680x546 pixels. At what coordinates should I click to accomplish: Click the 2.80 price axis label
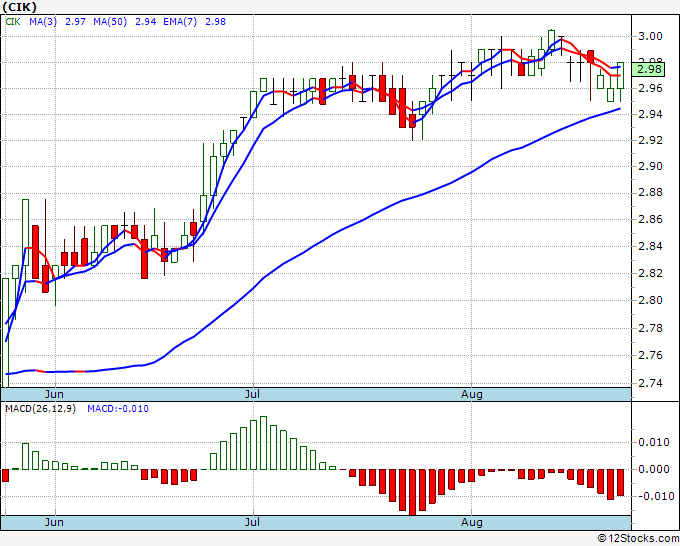(650, 300)
